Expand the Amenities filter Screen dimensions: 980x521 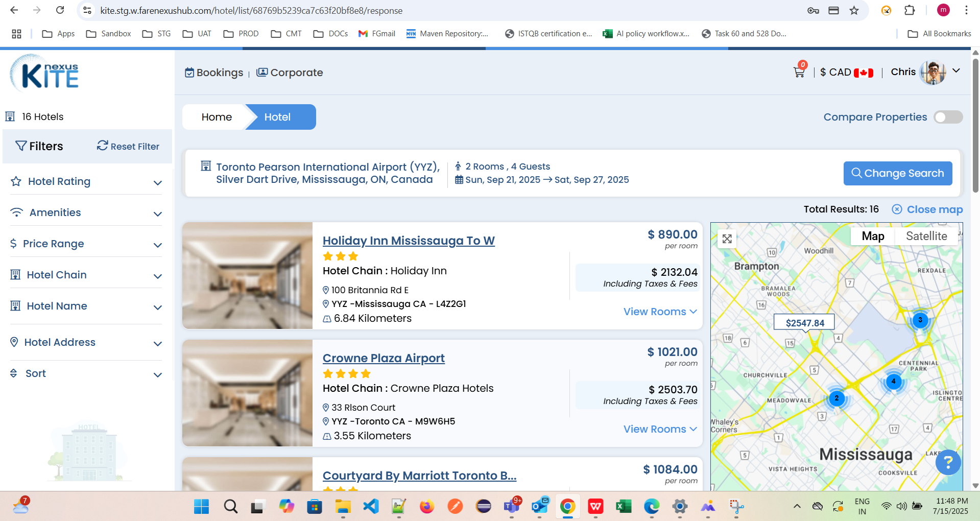point(86,213)
